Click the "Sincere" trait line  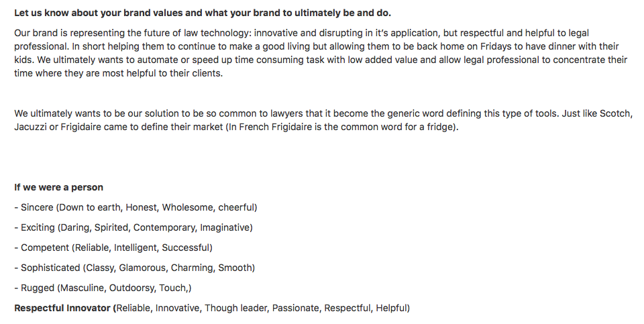[x=136, y=207]
